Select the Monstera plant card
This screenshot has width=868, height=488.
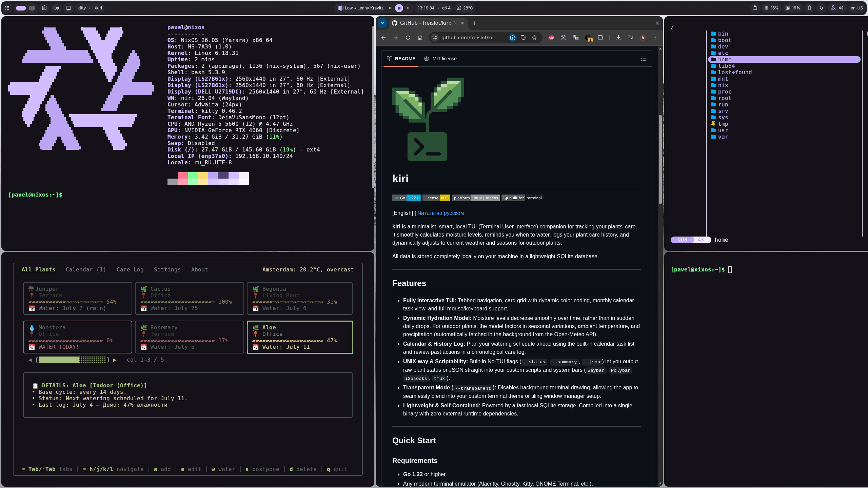pos(78,337)
